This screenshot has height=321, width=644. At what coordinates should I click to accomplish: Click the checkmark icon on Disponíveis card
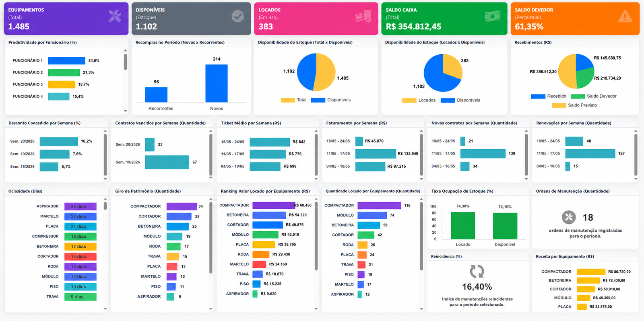(238, 16)
